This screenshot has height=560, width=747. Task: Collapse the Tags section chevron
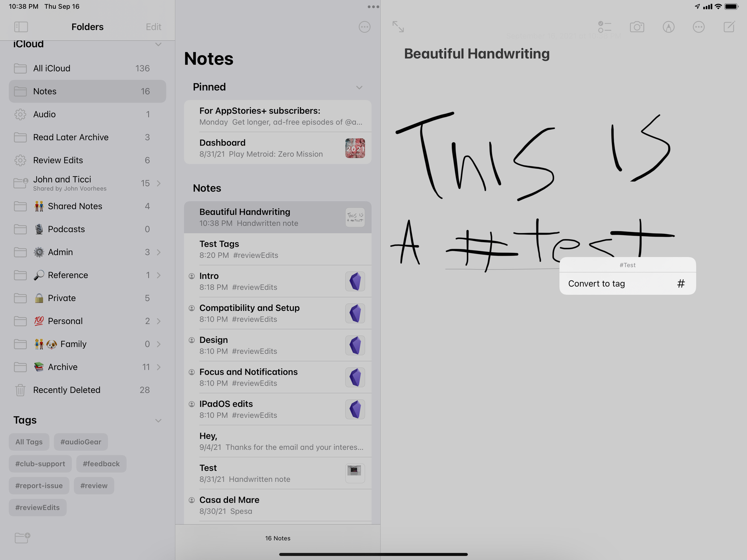coord(158,421)
